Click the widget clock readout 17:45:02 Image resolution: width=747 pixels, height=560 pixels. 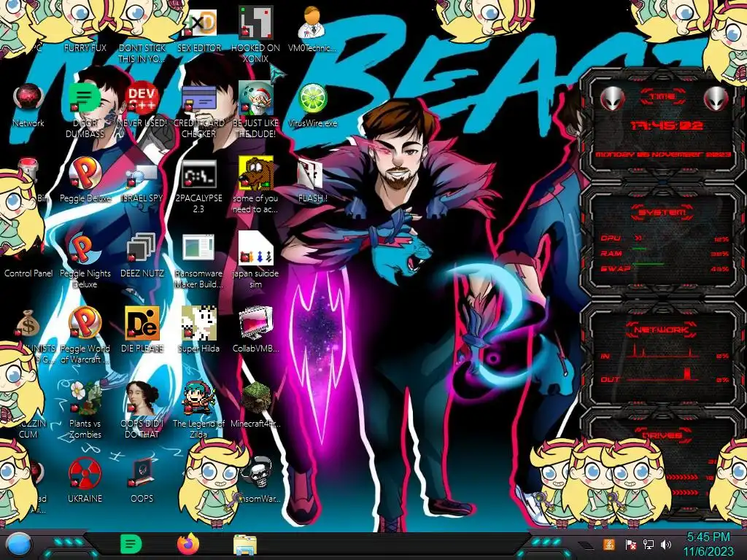(x=666, y=125)
